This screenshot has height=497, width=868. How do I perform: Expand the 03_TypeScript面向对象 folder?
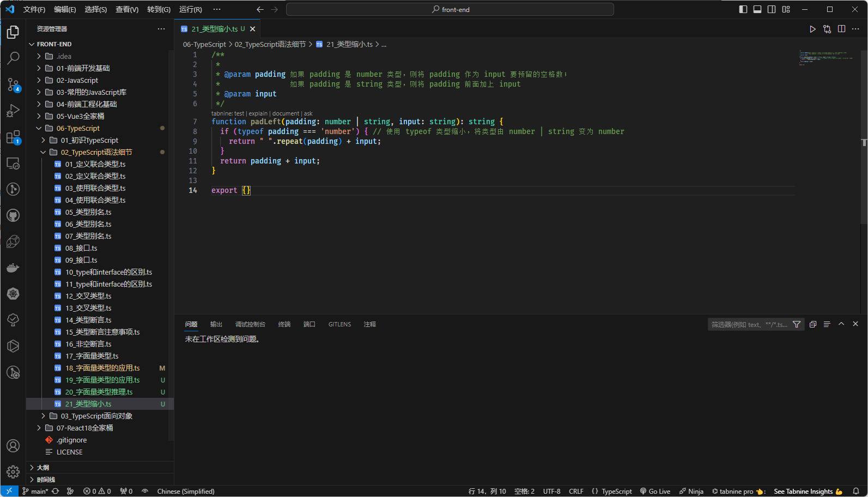[96, 416]
